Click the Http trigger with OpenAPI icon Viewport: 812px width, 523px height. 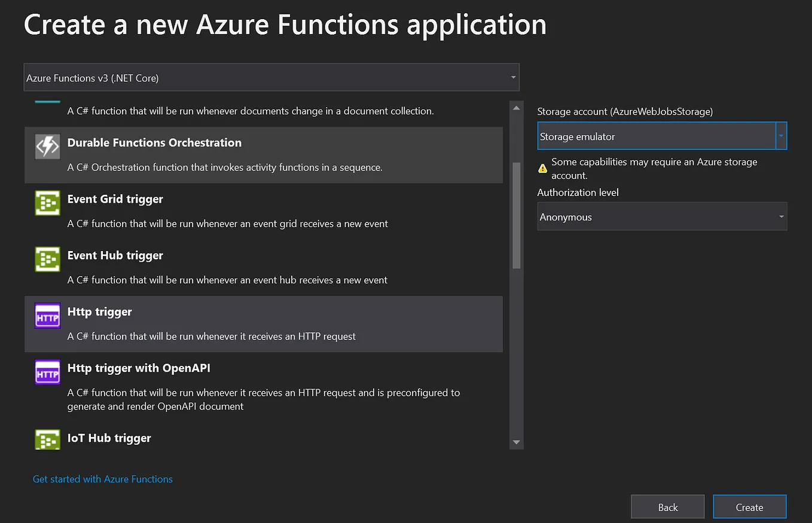47,372
